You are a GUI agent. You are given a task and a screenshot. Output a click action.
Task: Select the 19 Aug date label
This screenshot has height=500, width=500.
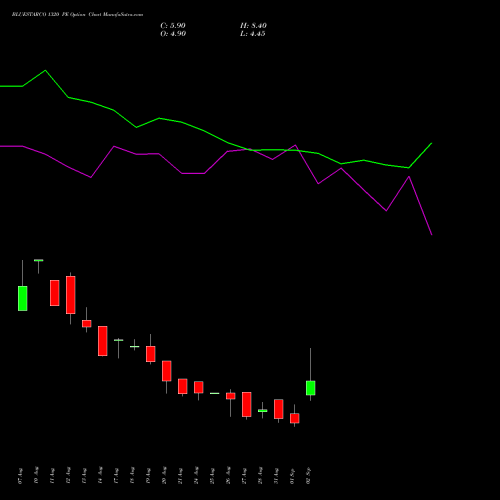point(148,476)
